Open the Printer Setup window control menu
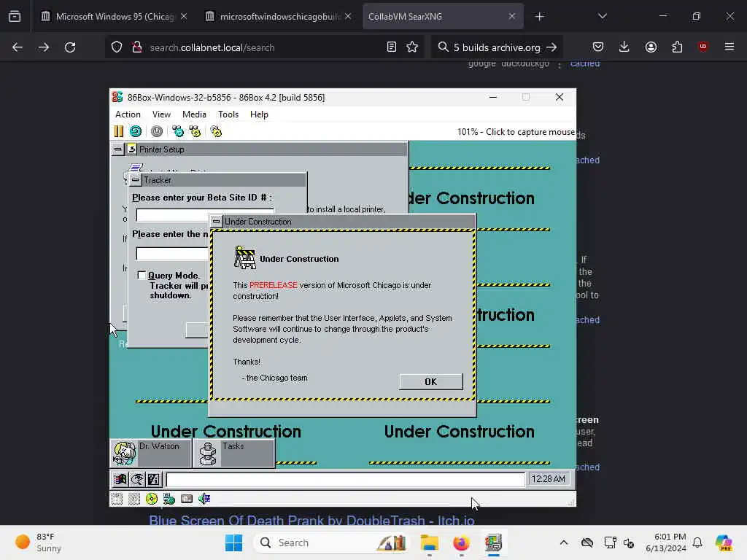The height and width of the screenshot is (560, 747). tap(117, 149)
